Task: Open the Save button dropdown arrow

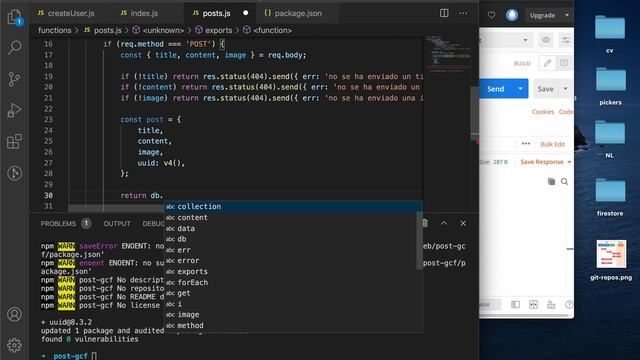Action: (565, 89)
